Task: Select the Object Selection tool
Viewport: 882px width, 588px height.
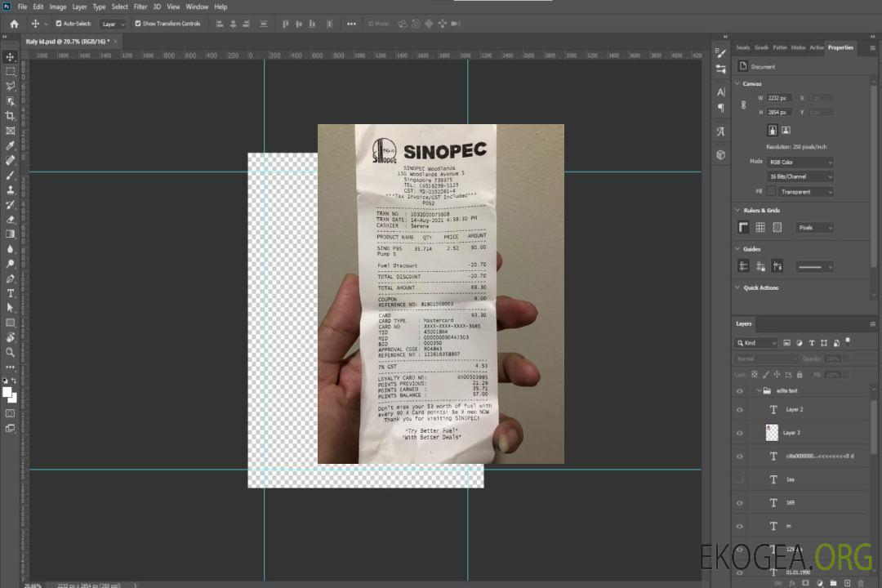Action: pos(10,101)
